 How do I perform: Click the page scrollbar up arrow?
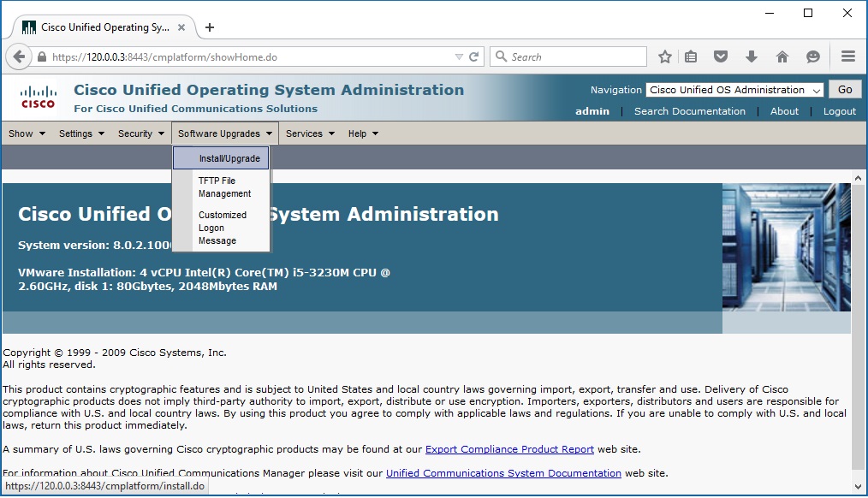tap(858, 178)
